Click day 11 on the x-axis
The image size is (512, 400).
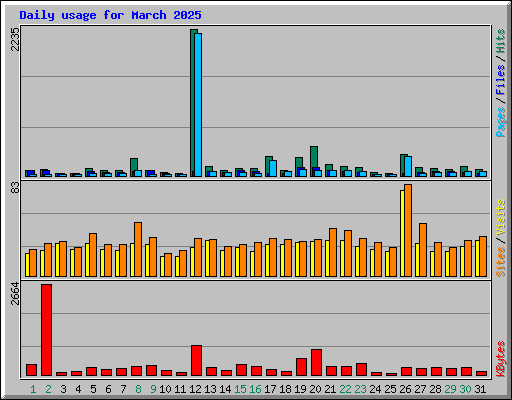click(x=180, y=389)
